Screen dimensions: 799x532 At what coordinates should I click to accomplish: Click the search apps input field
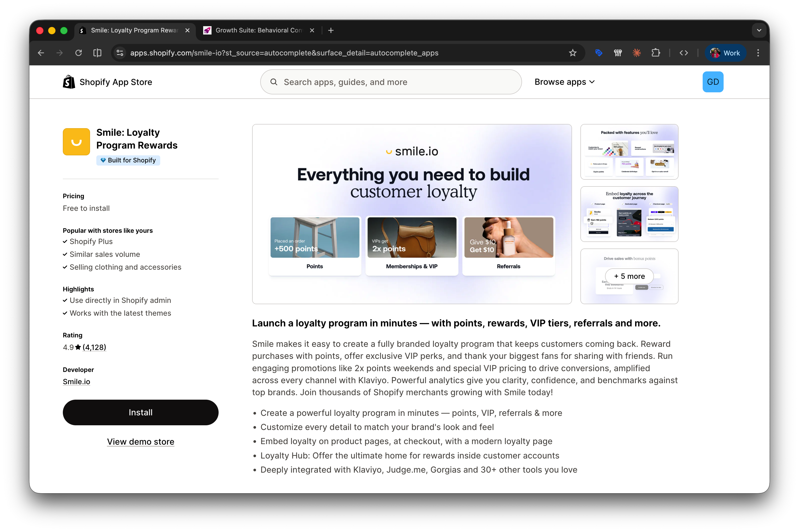pyautogui.click(x=391, y=82)
